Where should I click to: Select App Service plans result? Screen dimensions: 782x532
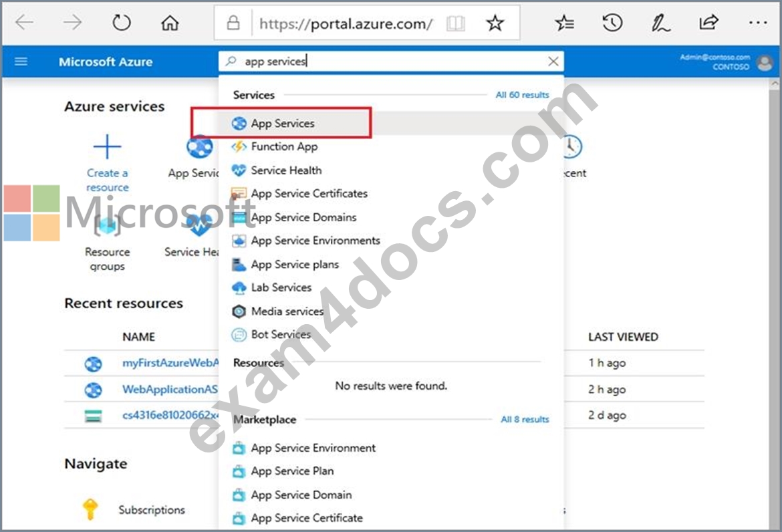[295, 264]
